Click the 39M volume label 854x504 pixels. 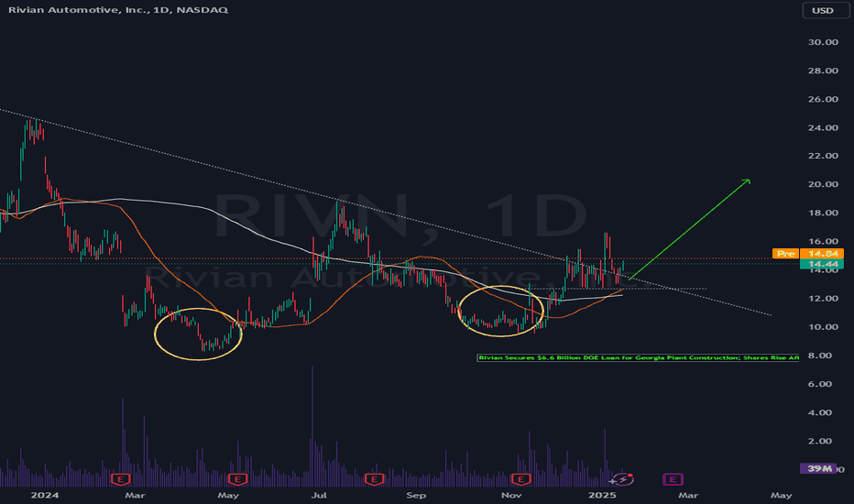[x=818, y=468]
